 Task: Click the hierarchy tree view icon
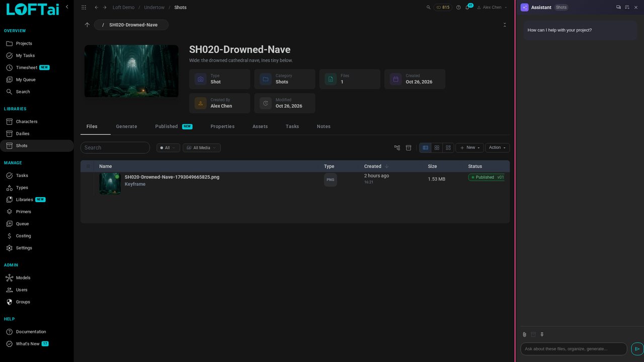(x=397, y=148)
